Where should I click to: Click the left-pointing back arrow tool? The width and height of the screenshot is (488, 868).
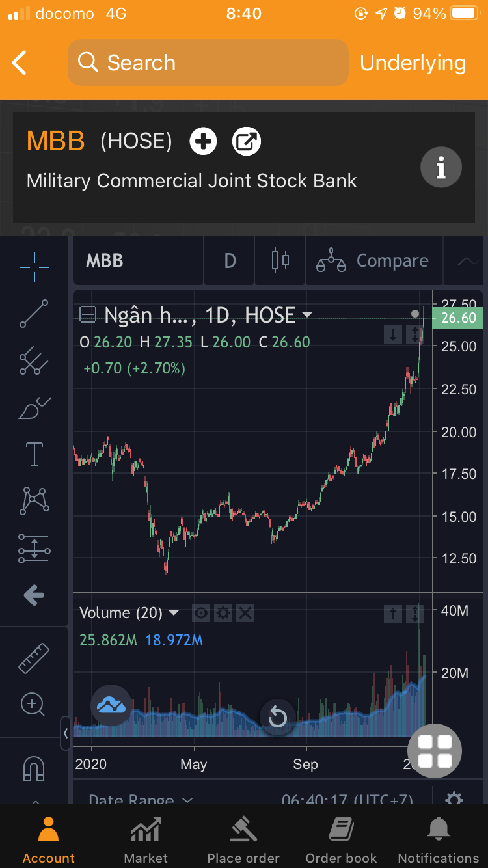point(34,594)
